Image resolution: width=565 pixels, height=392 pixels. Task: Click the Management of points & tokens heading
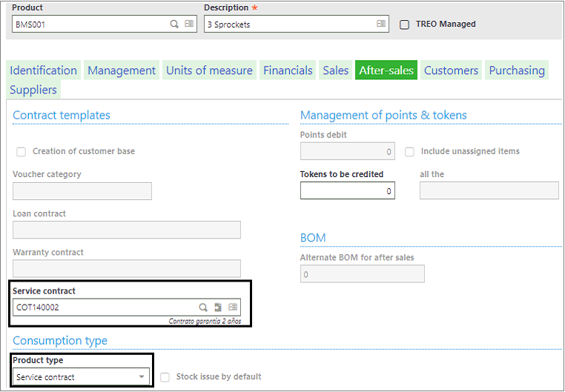click(x=383, y=115)
